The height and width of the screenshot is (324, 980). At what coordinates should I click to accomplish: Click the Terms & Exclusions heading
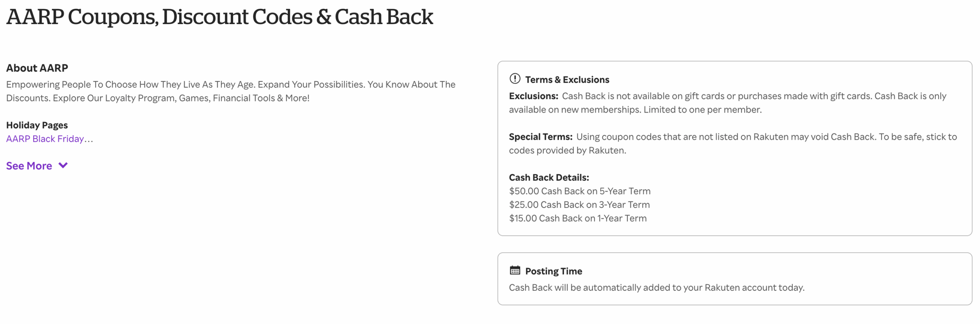567,80
